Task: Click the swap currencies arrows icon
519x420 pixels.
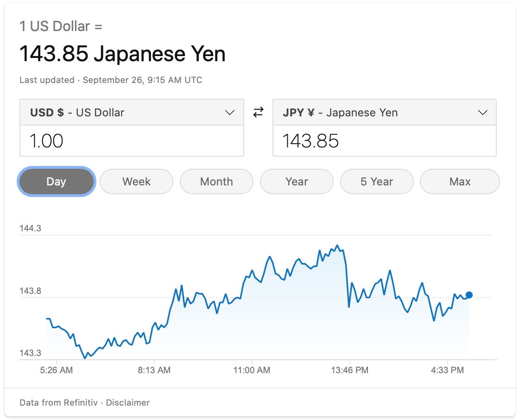Action: click(x=258, y=112)
